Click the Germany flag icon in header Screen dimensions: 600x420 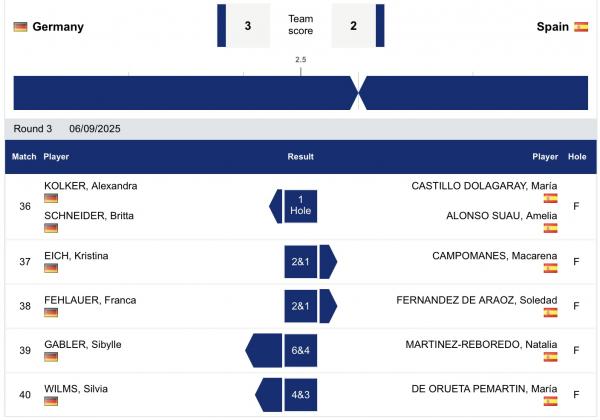20,27
